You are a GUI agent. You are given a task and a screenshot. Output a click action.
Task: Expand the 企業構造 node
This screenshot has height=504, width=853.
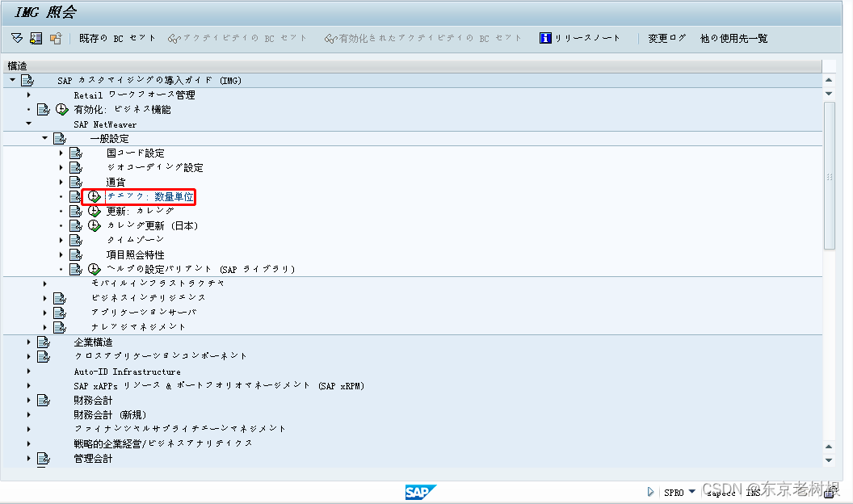tap(29, 342)
